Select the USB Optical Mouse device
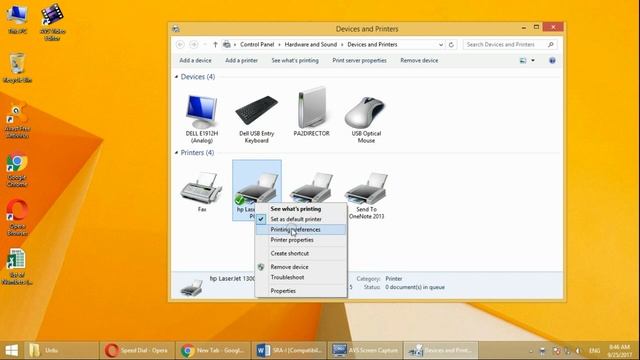 pyautogui.click(x=366, y=119)
